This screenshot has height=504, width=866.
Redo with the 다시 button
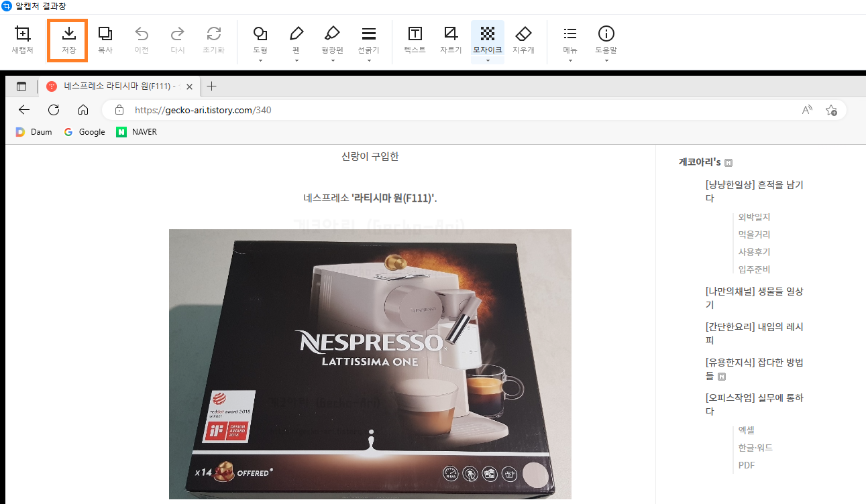(177, 40)
